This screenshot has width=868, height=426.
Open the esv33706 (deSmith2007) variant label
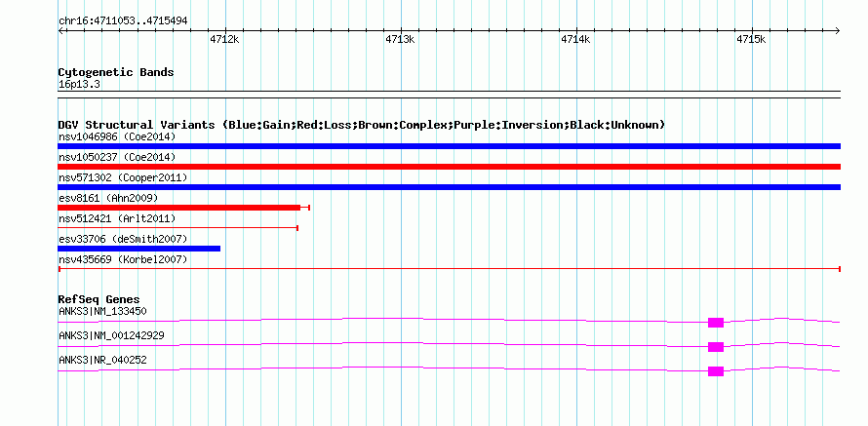click(x=123, y=239)
